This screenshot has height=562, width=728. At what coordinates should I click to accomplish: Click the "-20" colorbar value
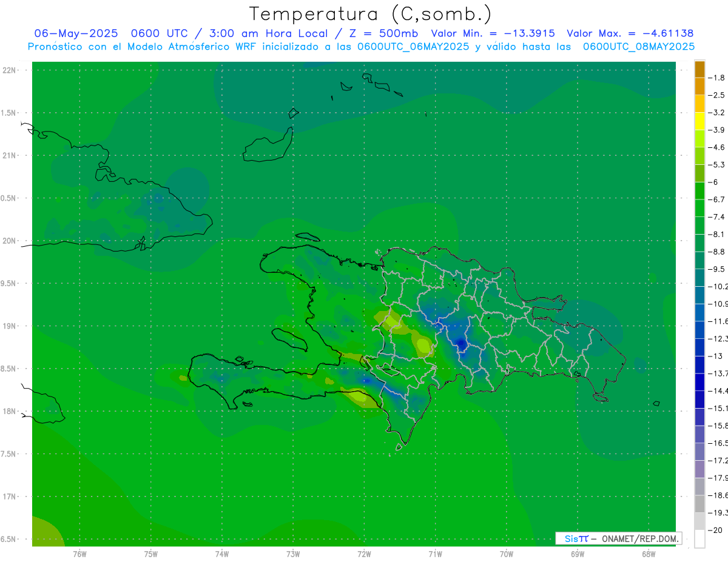pos(716,530)
